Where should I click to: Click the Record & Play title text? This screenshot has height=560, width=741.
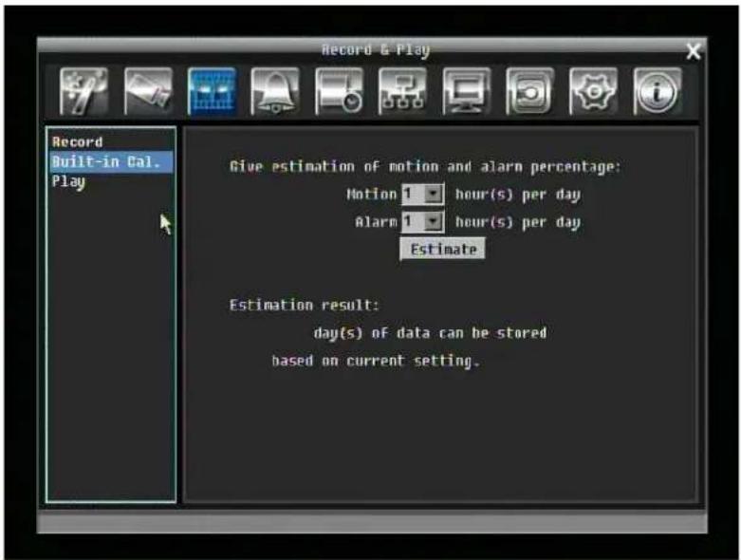376,49
